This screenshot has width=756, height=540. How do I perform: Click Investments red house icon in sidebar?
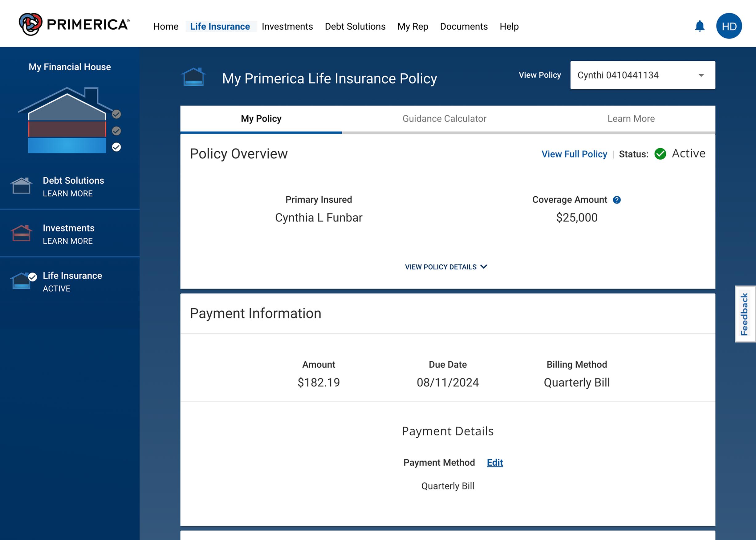point(21,233)
